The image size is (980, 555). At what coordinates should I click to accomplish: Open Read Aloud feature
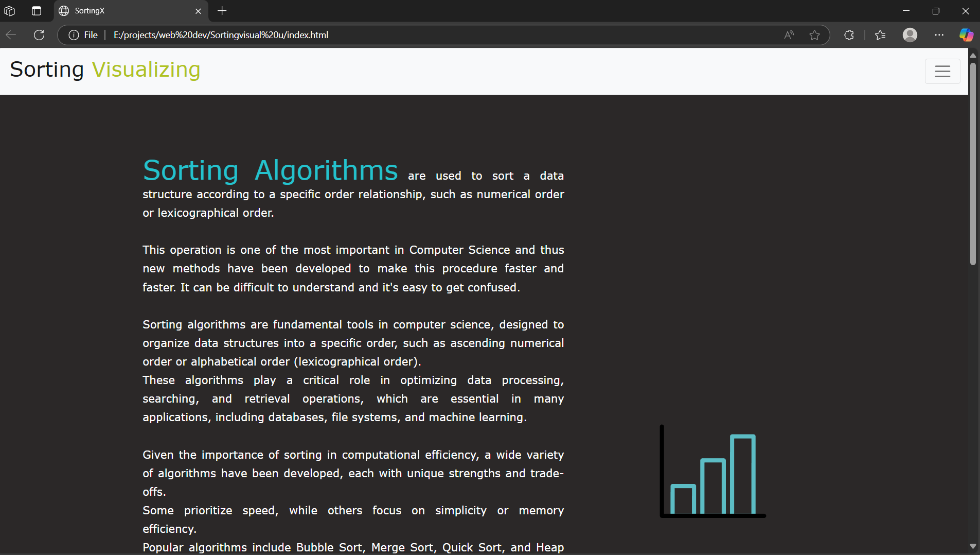pos(789,35)
